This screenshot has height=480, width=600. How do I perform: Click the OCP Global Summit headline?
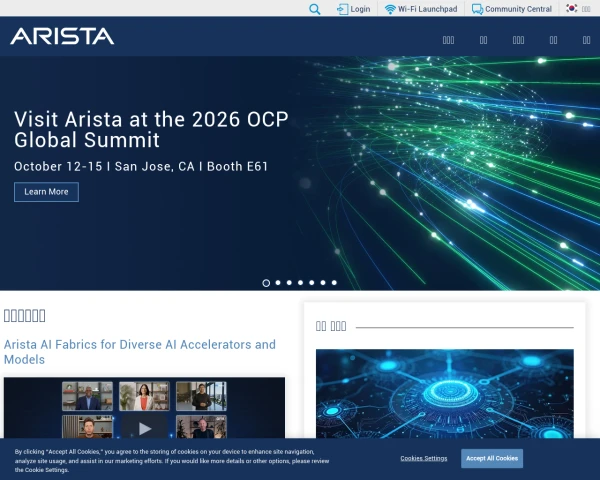click(151, 129)
